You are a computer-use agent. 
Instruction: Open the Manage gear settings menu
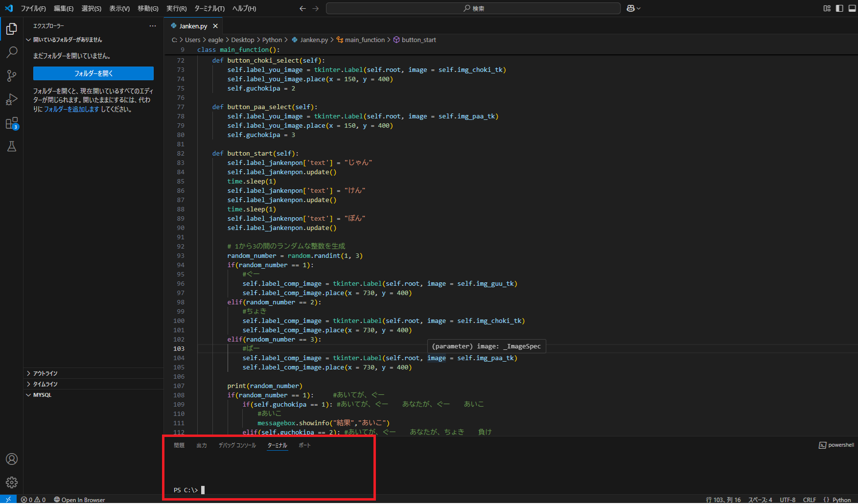click(12, 482)
